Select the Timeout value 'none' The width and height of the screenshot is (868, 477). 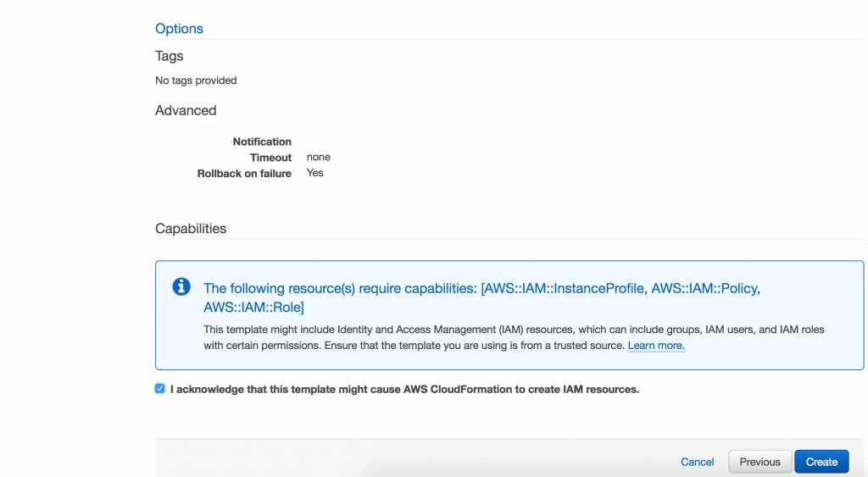[x=319, y=157]
